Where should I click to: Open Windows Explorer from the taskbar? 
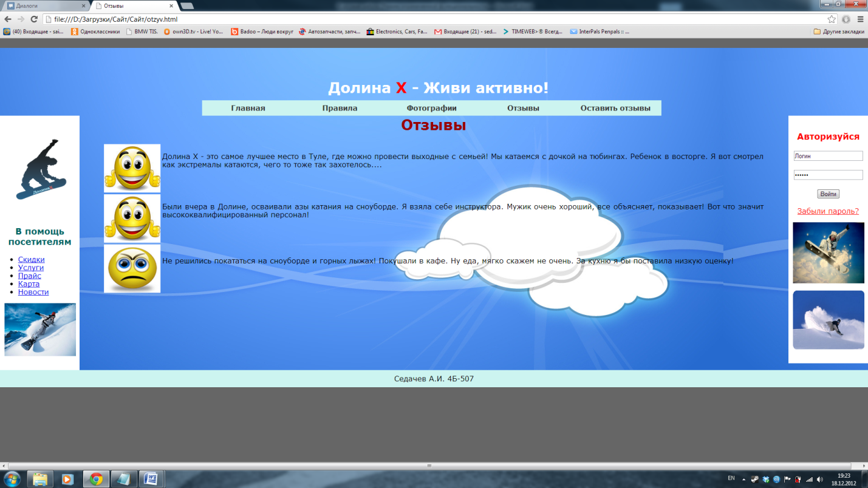(40, 479)
